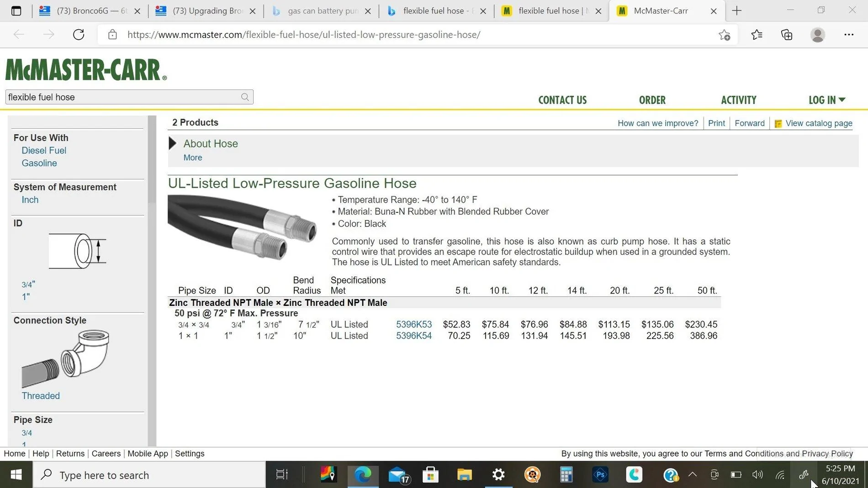The image size is (868, 488).
Task: Click the filter sidebar scrollbar
Action: pos(152,160)
